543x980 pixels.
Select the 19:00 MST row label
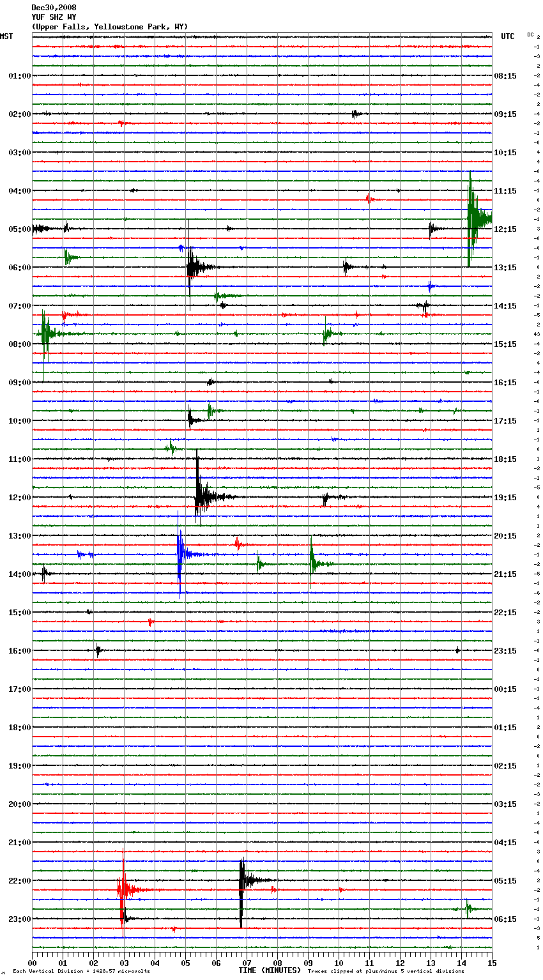coord(19,766)
